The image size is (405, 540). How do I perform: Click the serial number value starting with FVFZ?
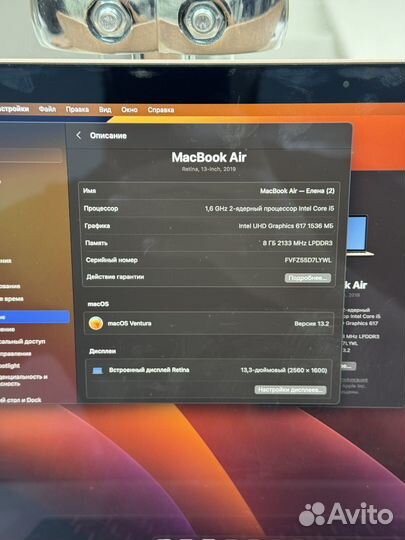point(308,260)
